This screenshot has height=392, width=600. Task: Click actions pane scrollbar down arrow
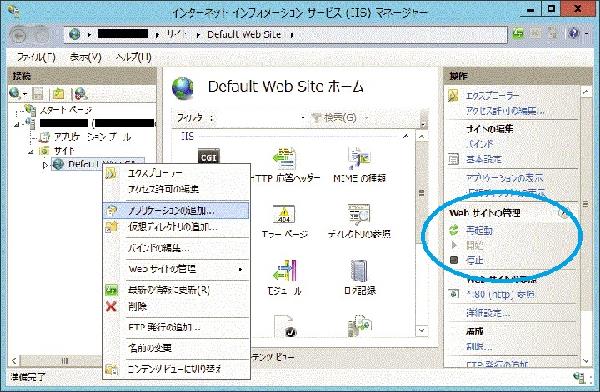[586, 361]
